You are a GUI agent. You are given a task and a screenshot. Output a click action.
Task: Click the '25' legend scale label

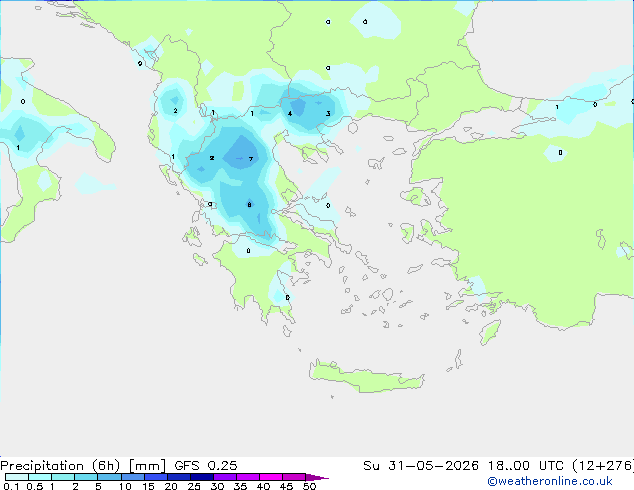click(194, 486)
